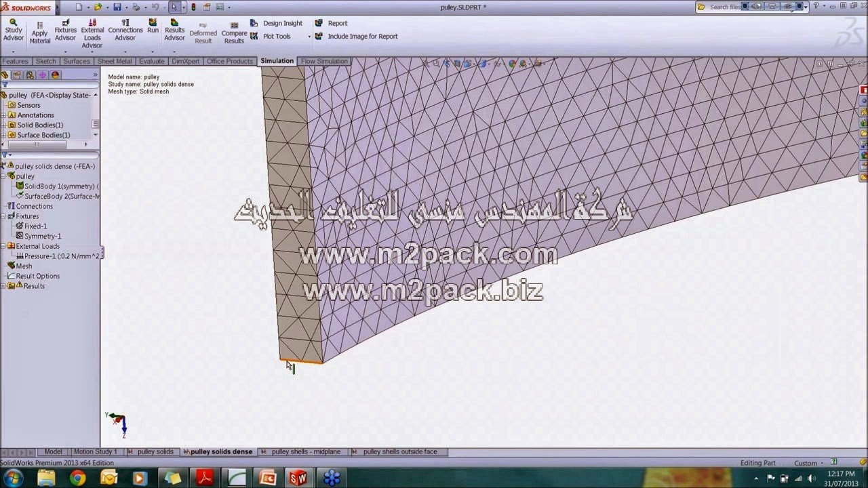868x488 pixels.
Task: Click the Print icon
Action: (136, 7)
